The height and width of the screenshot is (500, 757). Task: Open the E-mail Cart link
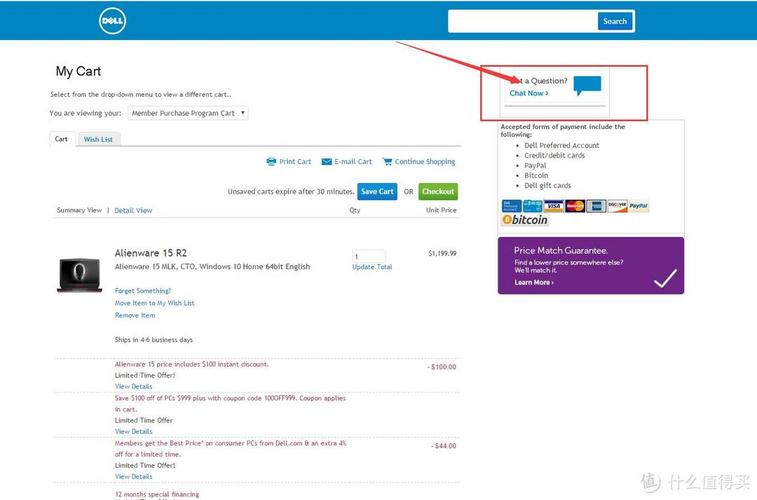pyautogui.click(x=353, y=162)
